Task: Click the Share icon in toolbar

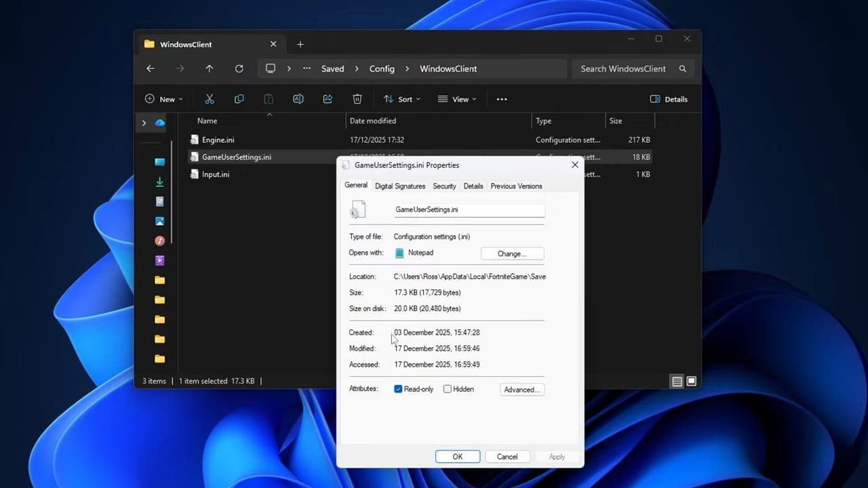Action: [328, 99]
